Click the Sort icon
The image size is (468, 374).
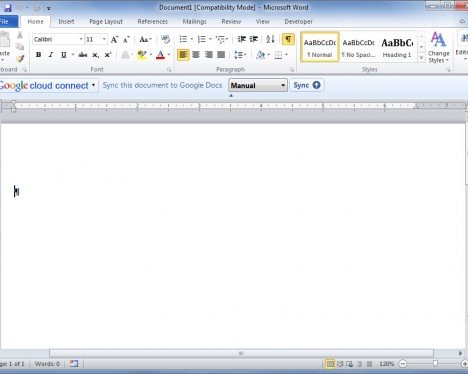click(270, 39)
